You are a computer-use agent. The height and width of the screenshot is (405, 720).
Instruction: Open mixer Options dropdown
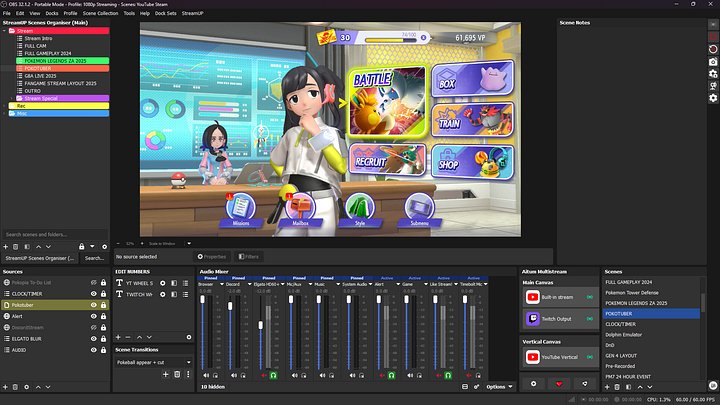point(499,387)
